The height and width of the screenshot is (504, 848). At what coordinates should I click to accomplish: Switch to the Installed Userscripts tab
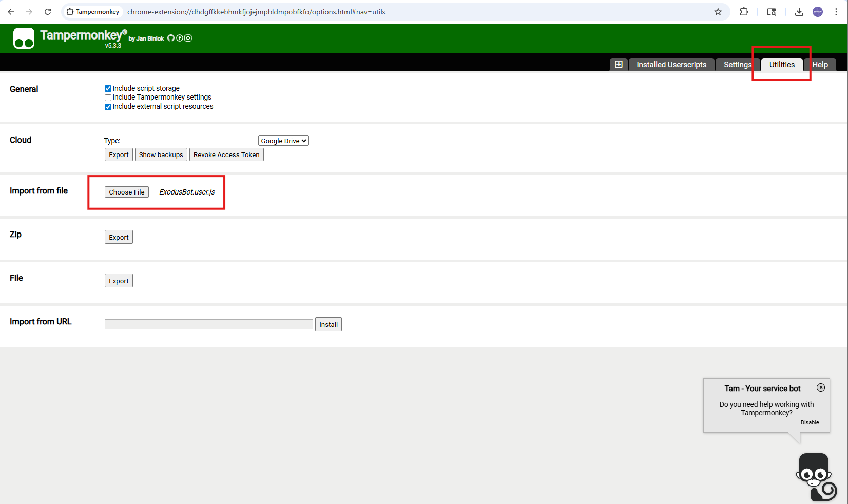pos(671,64)
